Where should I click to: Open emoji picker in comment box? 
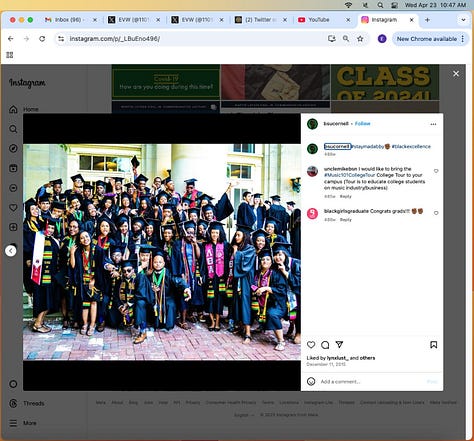[x=311, y=381]
